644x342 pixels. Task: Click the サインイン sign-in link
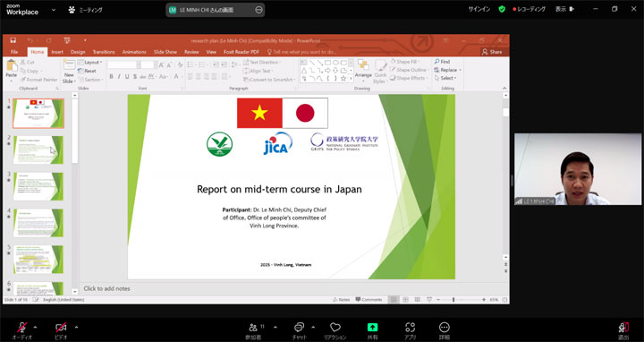pos(479,9)
